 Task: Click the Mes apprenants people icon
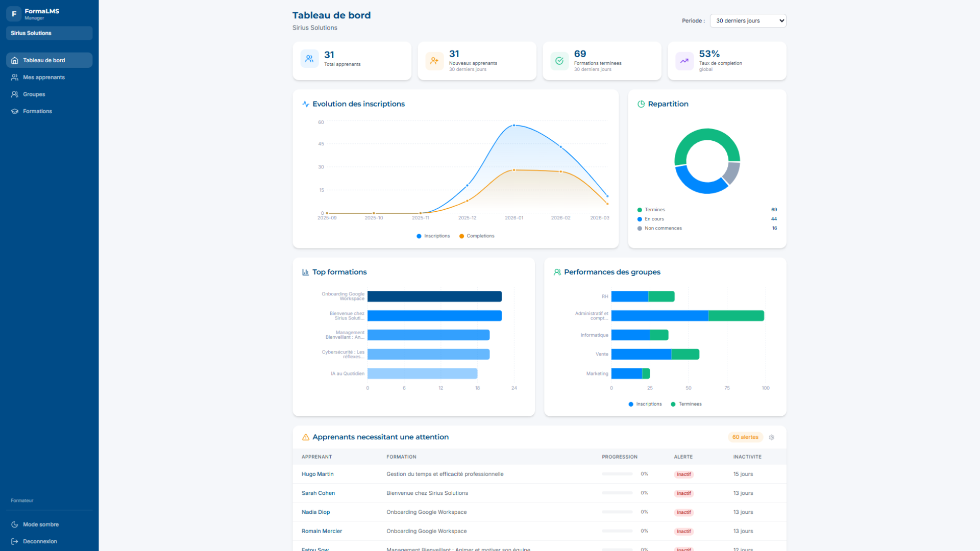pos(14,77)
